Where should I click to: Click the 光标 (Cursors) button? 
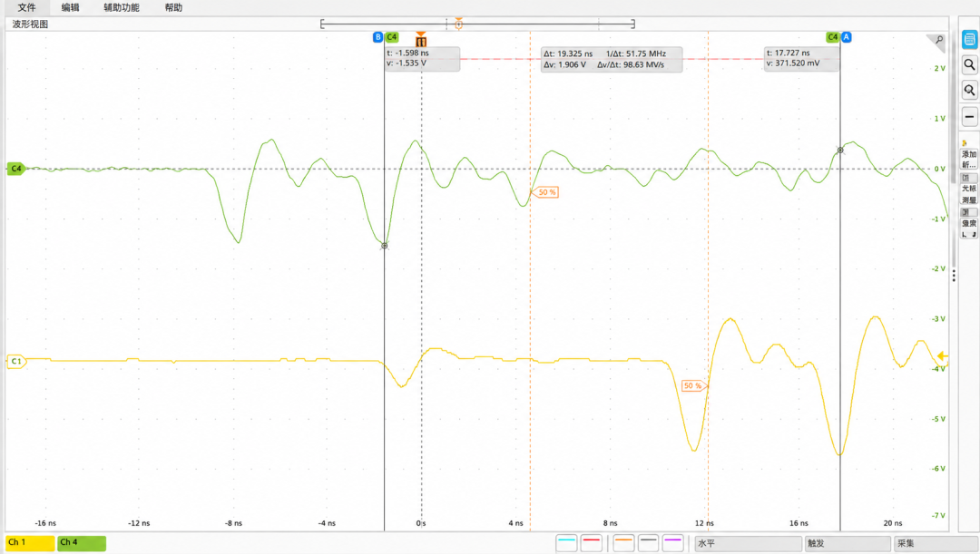point(969,188)
